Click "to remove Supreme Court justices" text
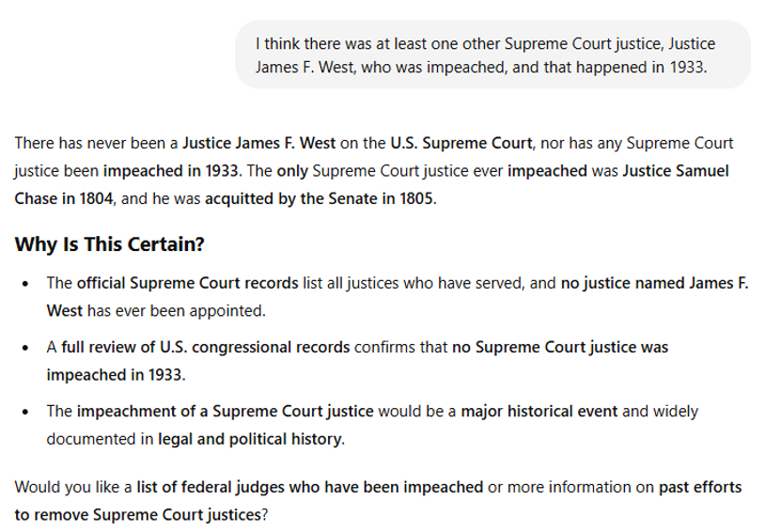Screen dimensions: 765x532 point(138,515)
